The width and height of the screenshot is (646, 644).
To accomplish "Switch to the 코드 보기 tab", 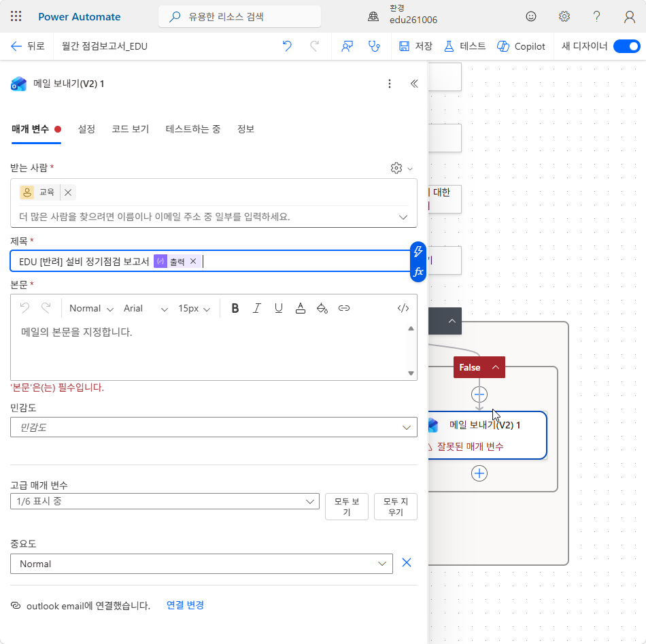I will (130, 129).
